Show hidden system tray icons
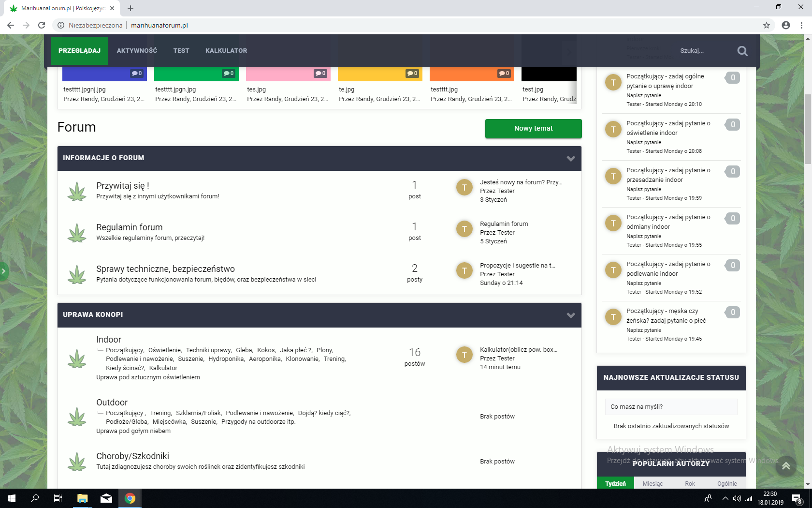 pos(725,498)
